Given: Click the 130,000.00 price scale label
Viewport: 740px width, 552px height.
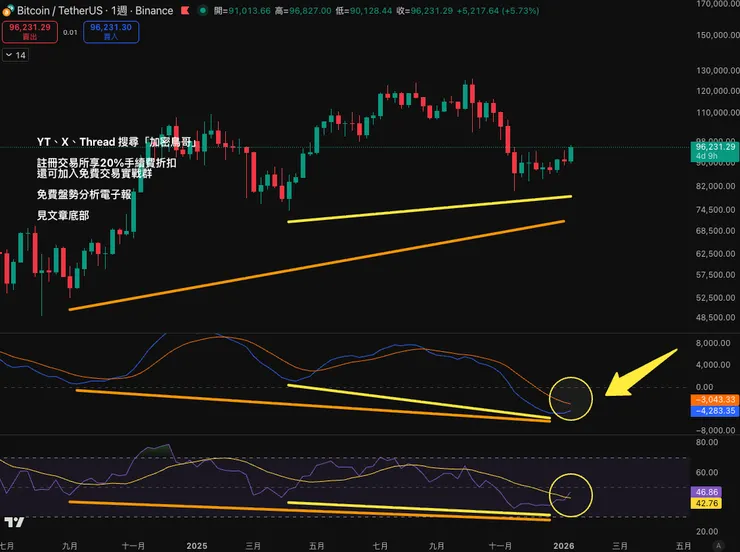Looking at the screenshot, I should point(718,70).
